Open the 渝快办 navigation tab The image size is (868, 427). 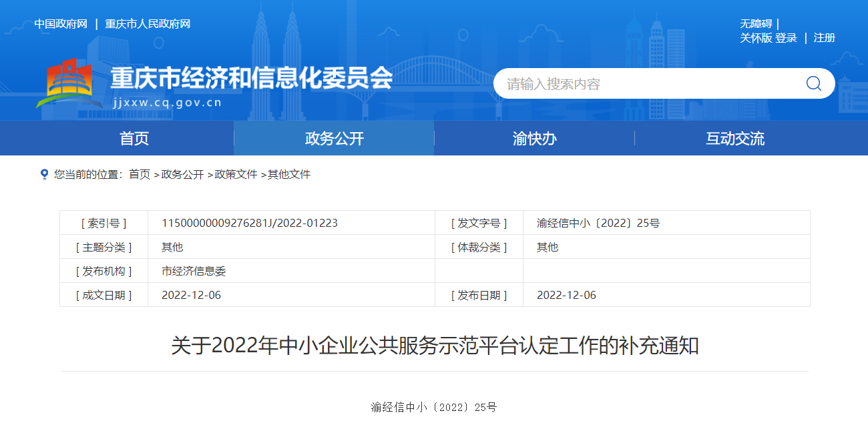(x=534, y=139)
